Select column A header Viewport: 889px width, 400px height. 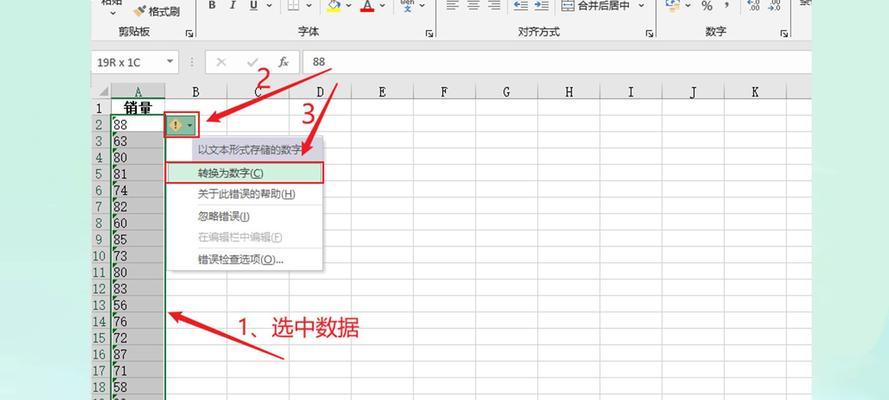point(138,91)
